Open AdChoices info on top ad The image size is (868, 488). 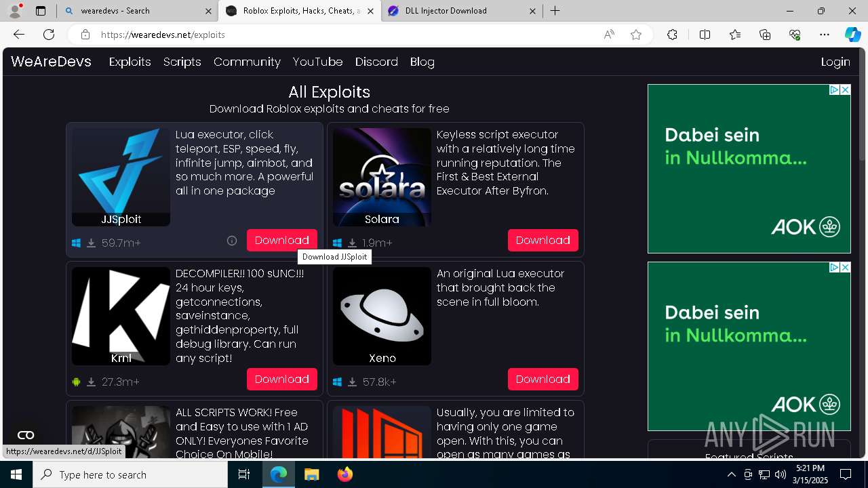(x=835, y=89)
